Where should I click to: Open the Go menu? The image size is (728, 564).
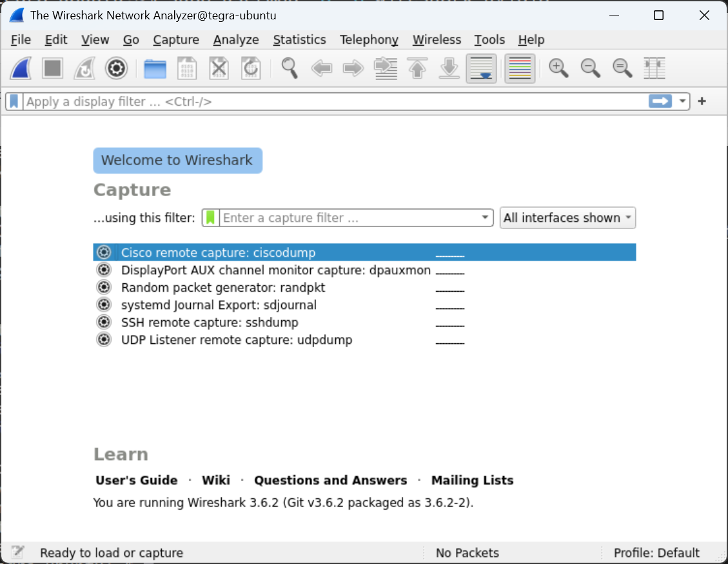point(131,40)
